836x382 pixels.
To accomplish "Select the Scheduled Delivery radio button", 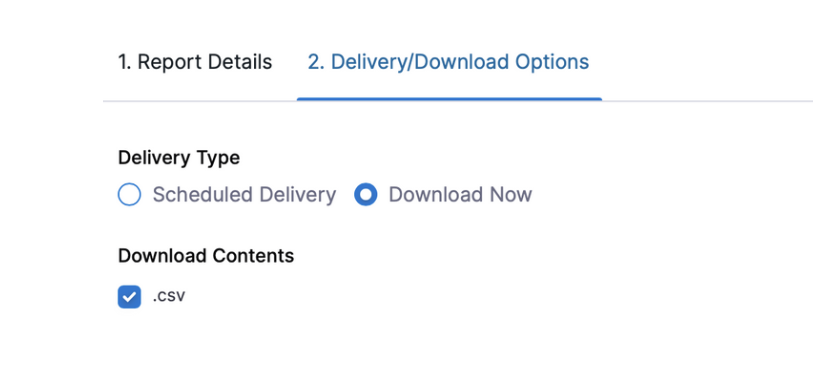I will 130,195.
